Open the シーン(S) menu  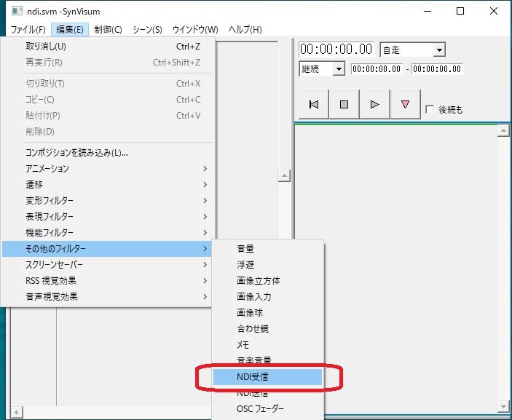[147, 30]
